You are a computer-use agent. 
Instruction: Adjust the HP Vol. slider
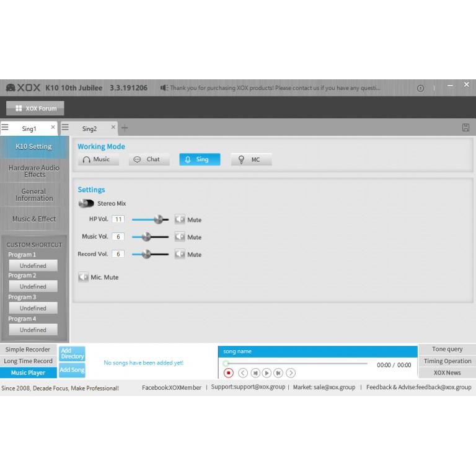pos(150,219)
